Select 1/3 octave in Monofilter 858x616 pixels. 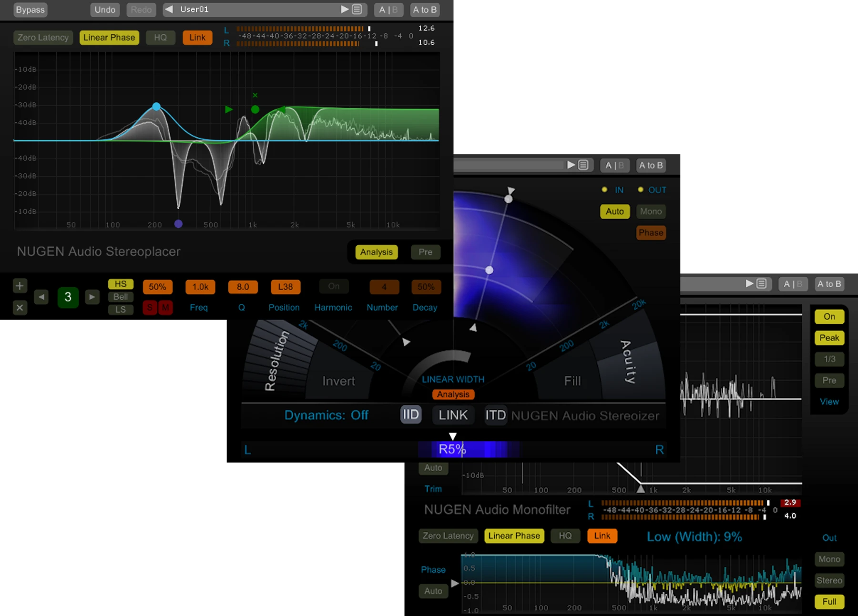pos(829,359)
